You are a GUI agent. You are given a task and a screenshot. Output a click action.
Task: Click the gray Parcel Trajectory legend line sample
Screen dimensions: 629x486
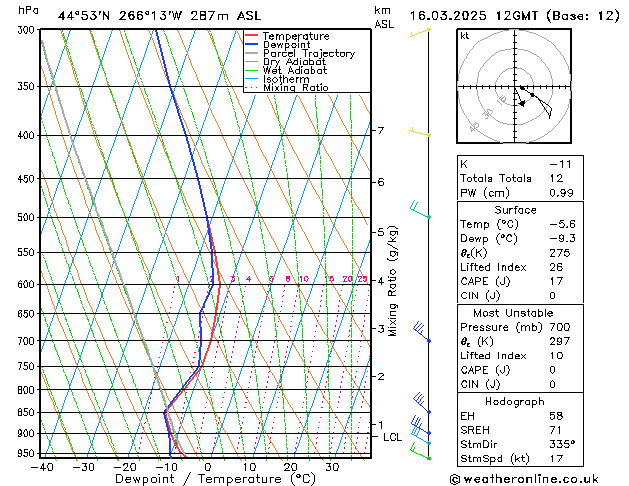252,53
